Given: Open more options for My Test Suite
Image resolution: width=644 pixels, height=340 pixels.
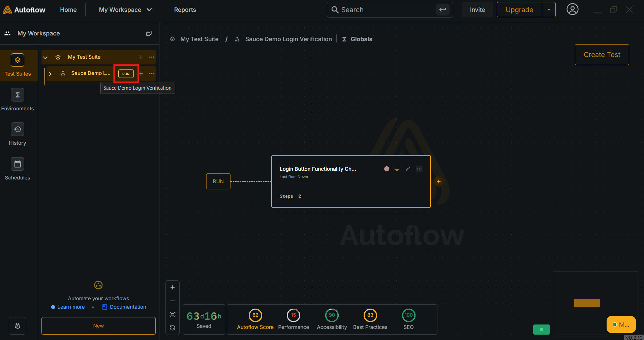Looking at the screenshot, I should click(x=152, y=57).
